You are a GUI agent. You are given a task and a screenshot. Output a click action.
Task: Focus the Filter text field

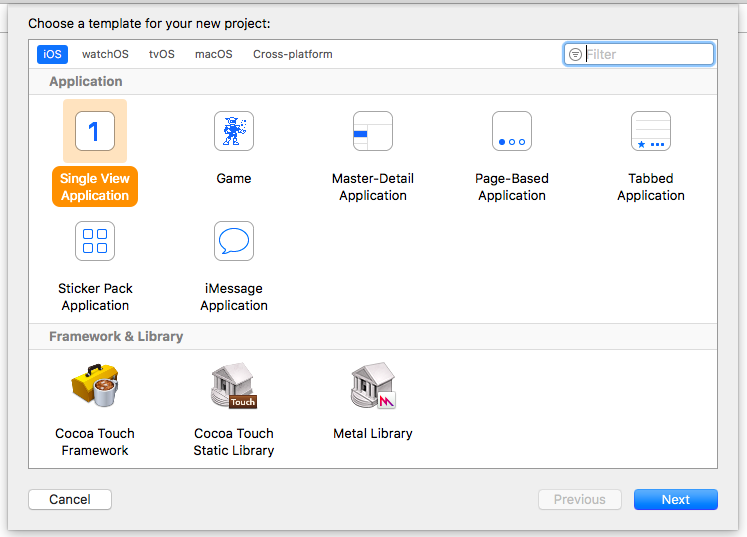point(639,54)
